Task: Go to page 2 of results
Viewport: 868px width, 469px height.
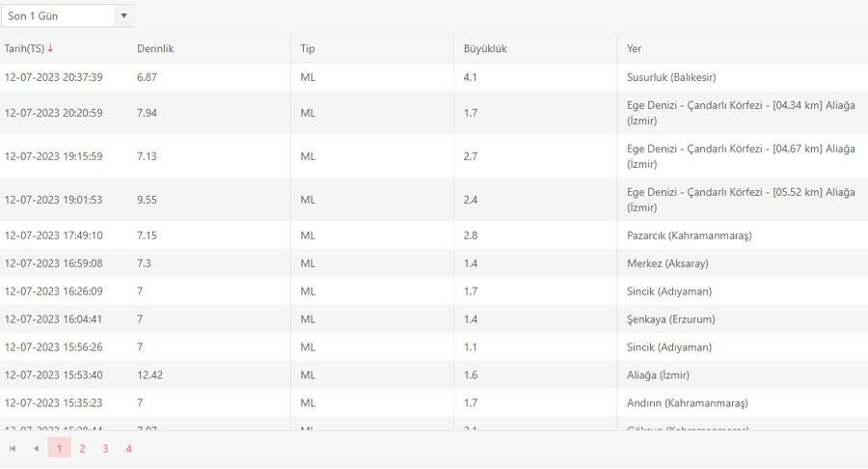Action: (83, 448)
